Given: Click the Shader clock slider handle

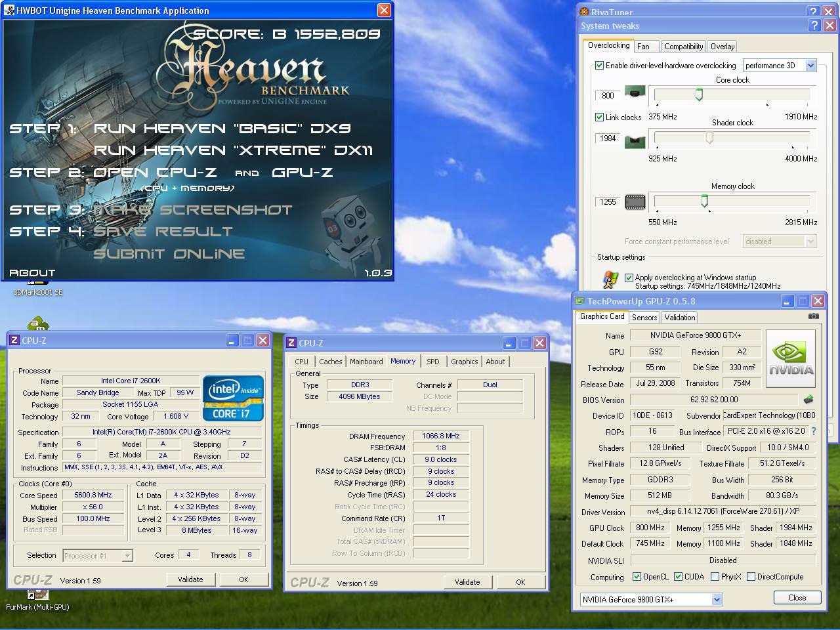Looking at the screenshot, I should 709,137.
